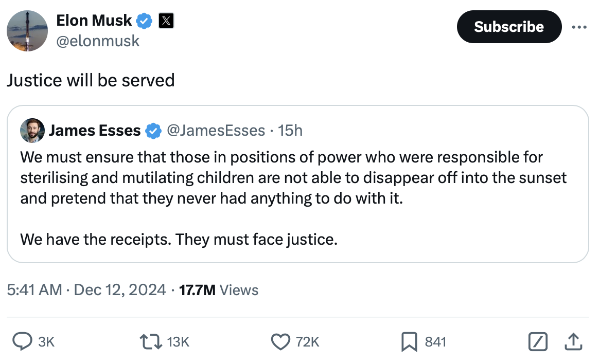This screenshot has height=364, width=599.
Task: Click the @elonmusk handle
Action: pyautogui.click(x=97, y=41)
